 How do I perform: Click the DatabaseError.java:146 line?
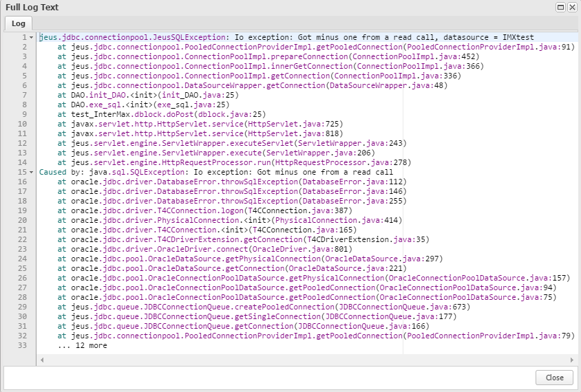(232, 191)
